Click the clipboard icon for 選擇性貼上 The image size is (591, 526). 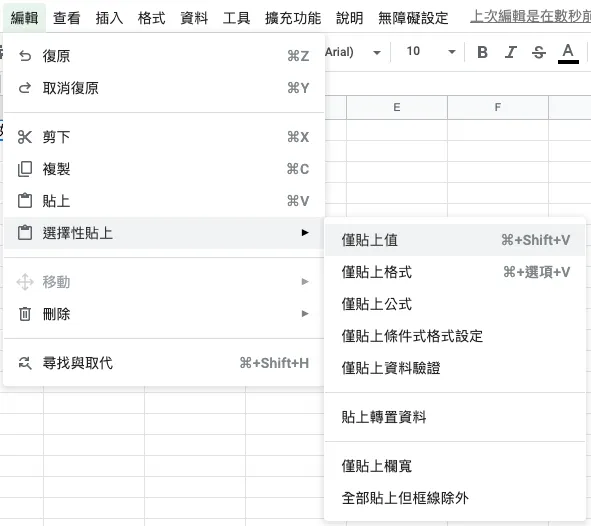click(25, 232)
